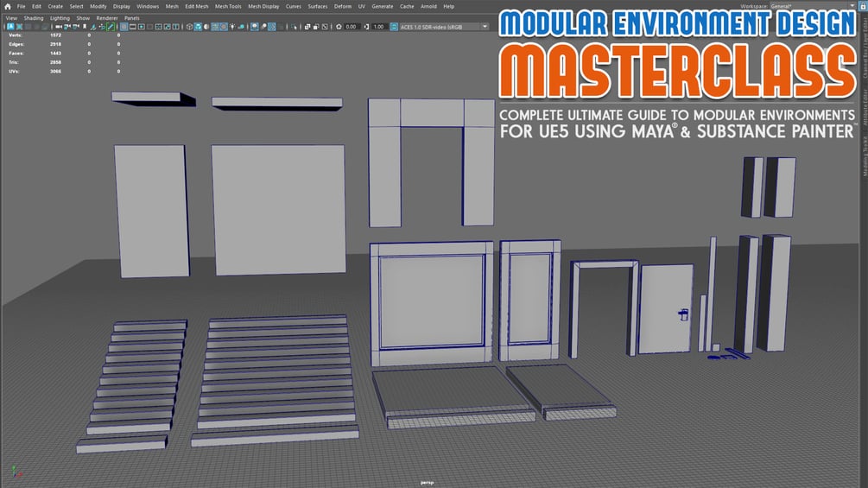868x488 pixels.
Task: Toggle the Textured display icon
Action: (x=224, y=27)
